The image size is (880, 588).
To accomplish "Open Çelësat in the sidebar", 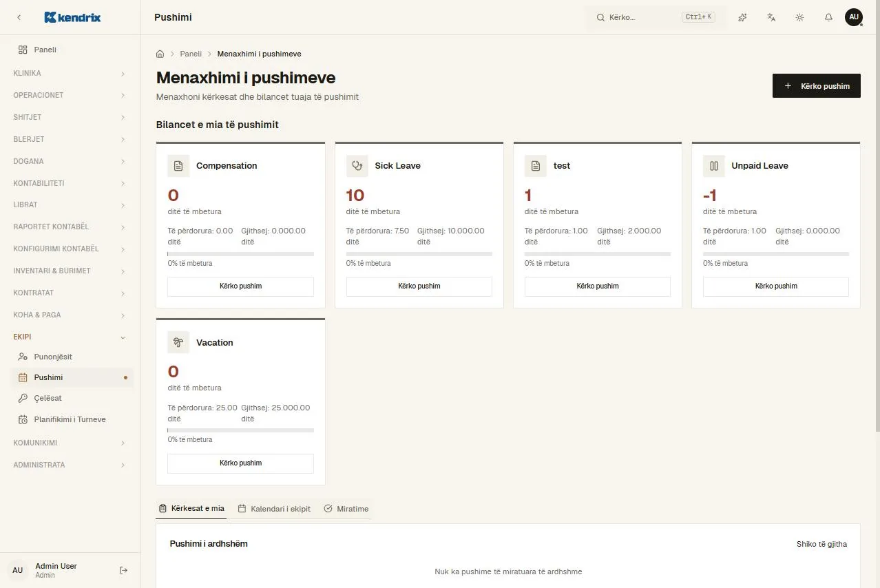I will point(72,398).
